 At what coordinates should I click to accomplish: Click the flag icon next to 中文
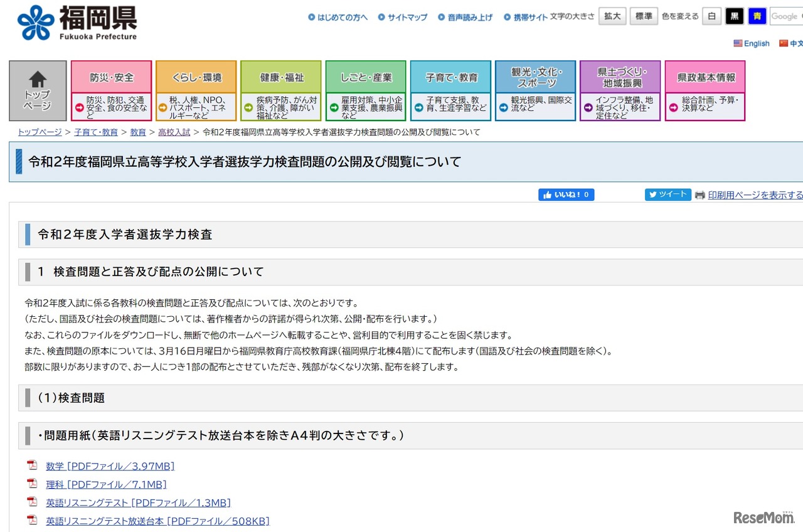784,43
